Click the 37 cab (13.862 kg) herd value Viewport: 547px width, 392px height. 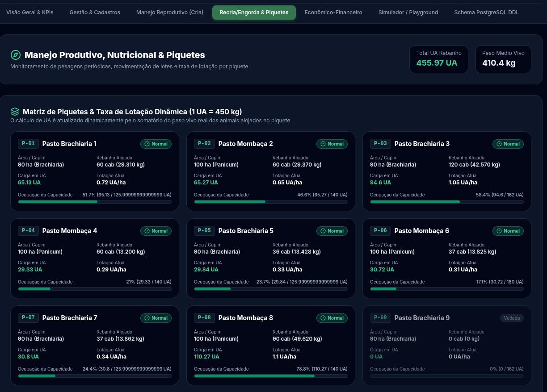[120, 339]
